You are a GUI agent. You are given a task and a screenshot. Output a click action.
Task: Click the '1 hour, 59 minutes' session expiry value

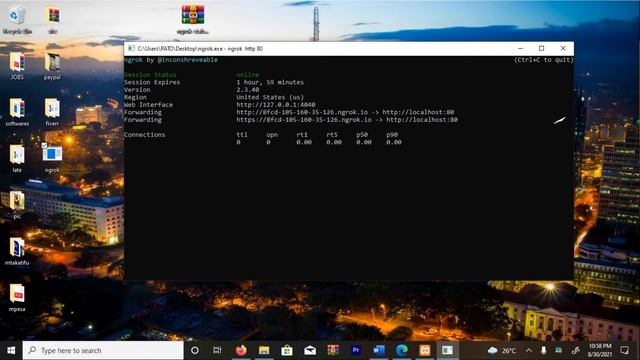(270, 82)
